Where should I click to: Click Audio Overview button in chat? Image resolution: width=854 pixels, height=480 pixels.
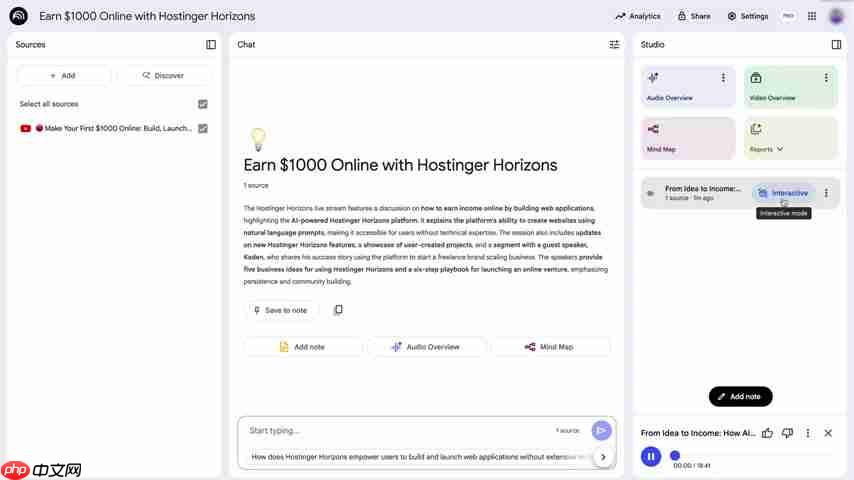(426, 347)
